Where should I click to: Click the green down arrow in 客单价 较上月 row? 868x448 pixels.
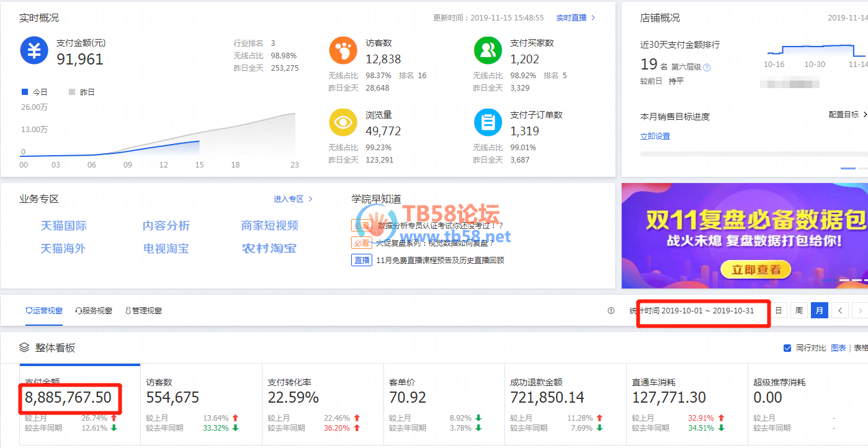[x=478, y=418]
